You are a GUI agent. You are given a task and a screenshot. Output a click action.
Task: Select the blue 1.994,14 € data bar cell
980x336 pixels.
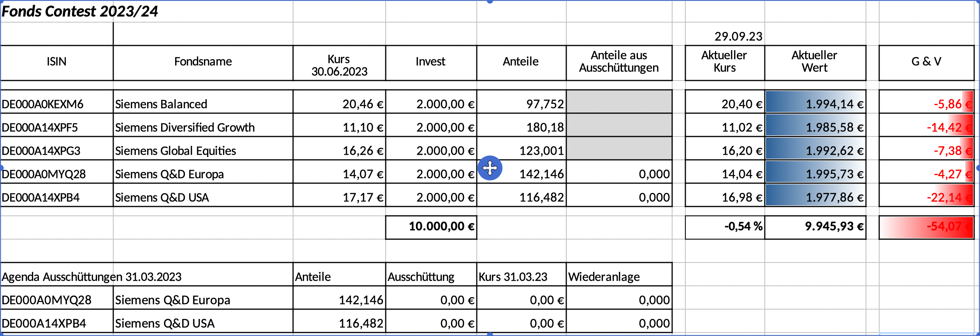pyautogui.click(x=815, y=104)
